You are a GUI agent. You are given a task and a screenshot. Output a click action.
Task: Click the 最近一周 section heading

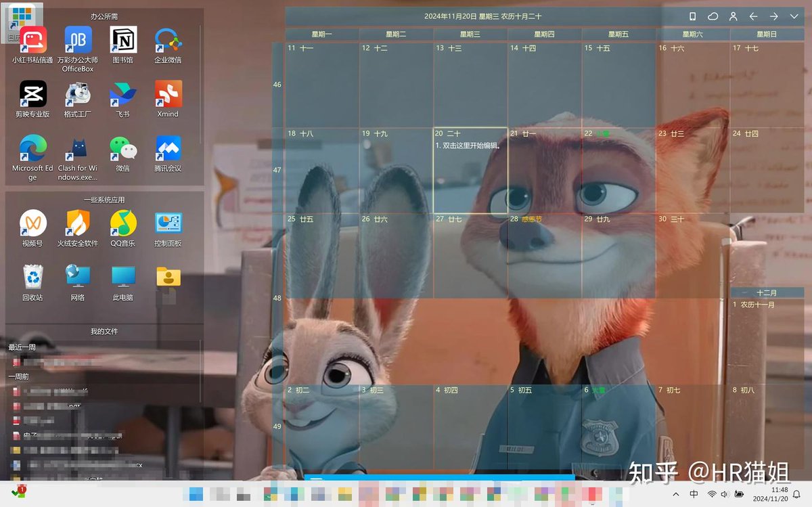point(22,347)
